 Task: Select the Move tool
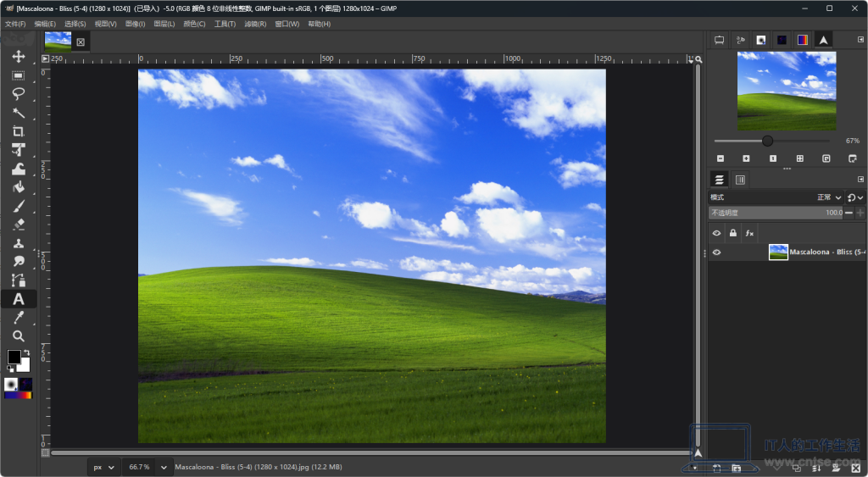[19, 57]
